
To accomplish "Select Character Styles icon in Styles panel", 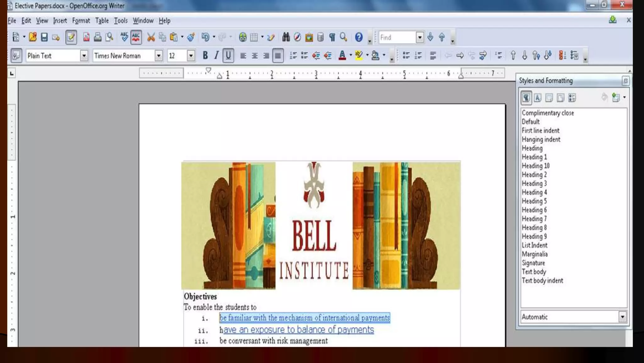I will pyautogui.click(x=537, y=98).
